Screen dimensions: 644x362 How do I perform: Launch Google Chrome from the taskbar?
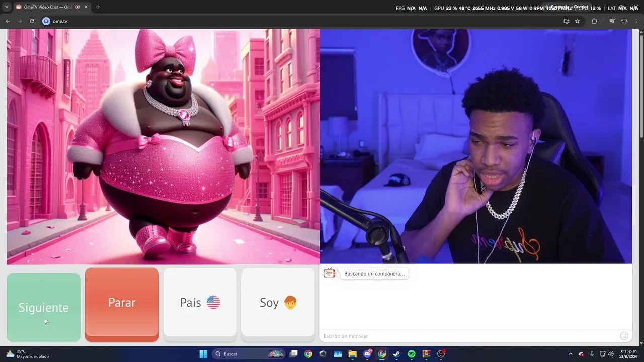click(x=308, y=354)
